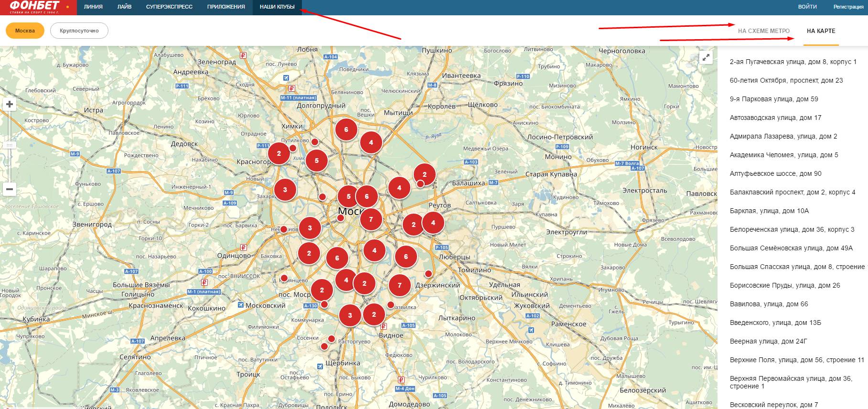Zoom out the map with minus button
Viewport: 868px width, 409px height.
click(10, 189)
